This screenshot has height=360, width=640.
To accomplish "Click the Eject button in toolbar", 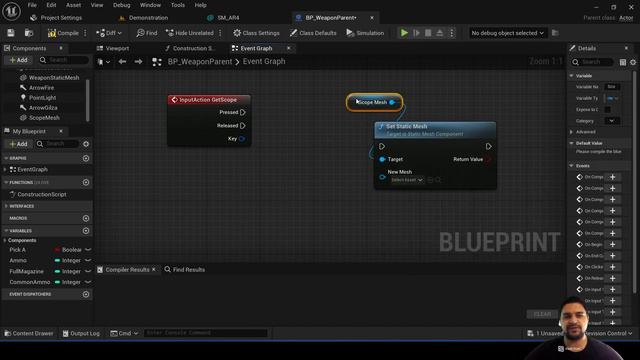I will coord(440,33).
